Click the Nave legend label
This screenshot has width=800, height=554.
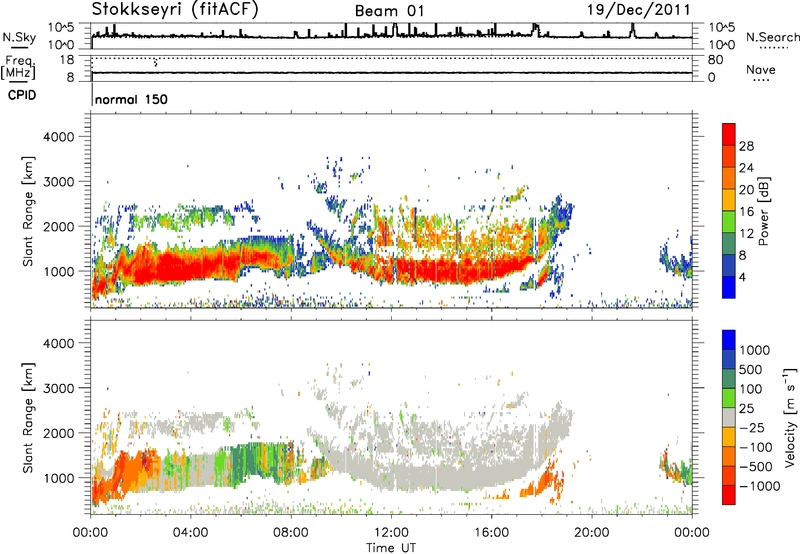point(761,70)
